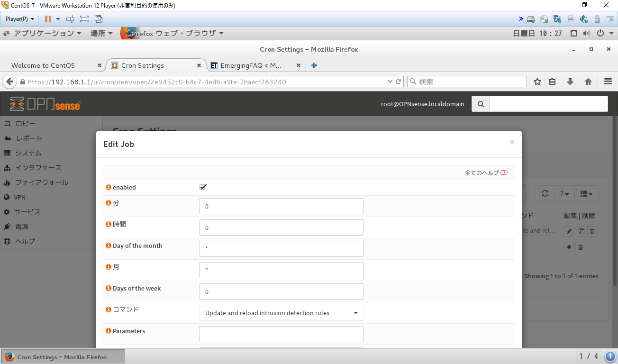
Task: Click the search magnifier in the OPNsense header
Action: [x=480, y=103]
